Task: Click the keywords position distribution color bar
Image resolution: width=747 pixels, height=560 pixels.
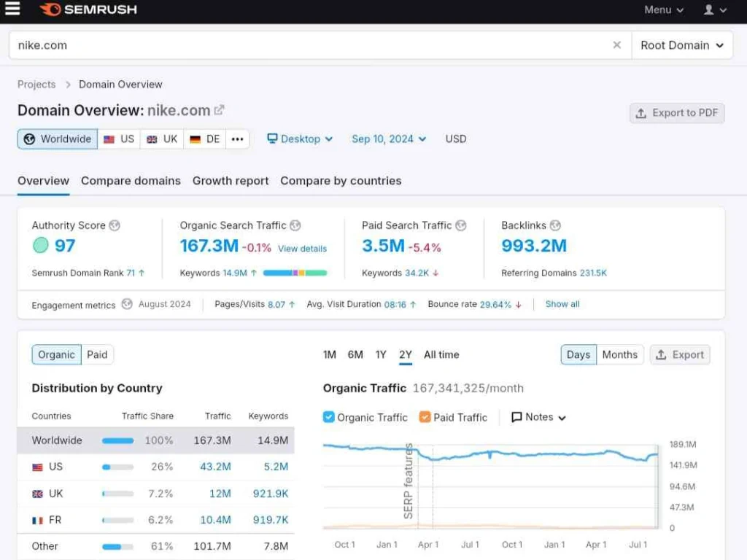Action: [x=295, y=273]
